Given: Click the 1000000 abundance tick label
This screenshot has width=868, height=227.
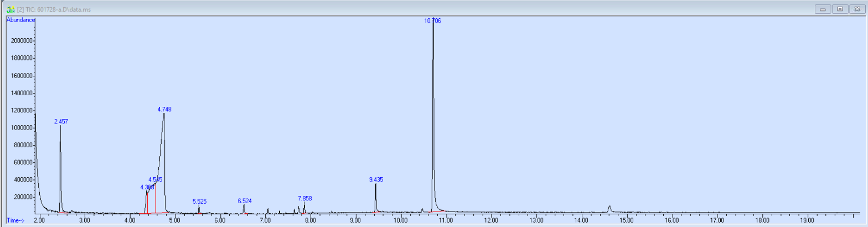Looking at the screenshot, I should (x=22, y=128).
